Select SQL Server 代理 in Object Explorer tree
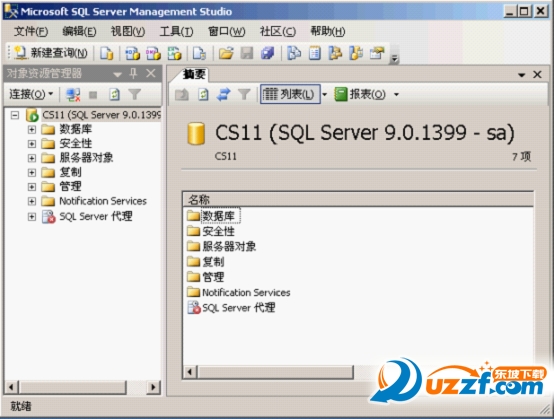The image size is (554, 419). click(95, 217)
